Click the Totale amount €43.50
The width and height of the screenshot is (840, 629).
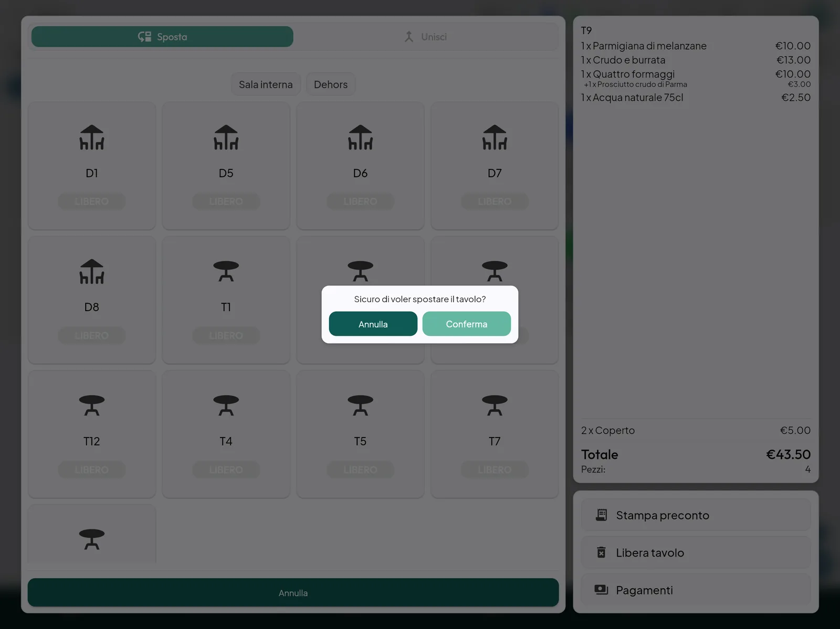pos(788,454)
